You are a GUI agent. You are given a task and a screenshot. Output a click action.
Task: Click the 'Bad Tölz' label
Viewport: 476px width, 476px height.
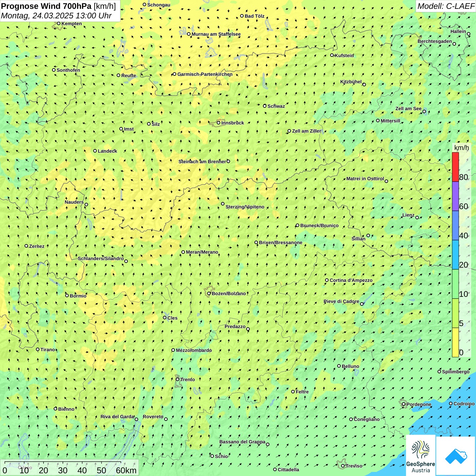pyautogui.click(x=255, y=16)
